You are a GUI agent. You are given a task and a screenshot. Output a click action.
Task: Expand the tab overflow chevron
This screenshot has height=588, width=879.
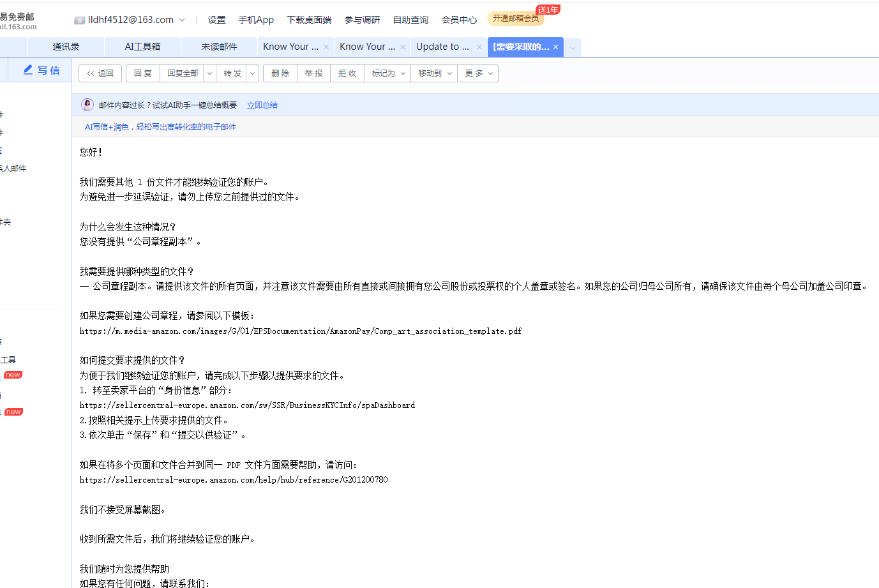tap(573, 47)
